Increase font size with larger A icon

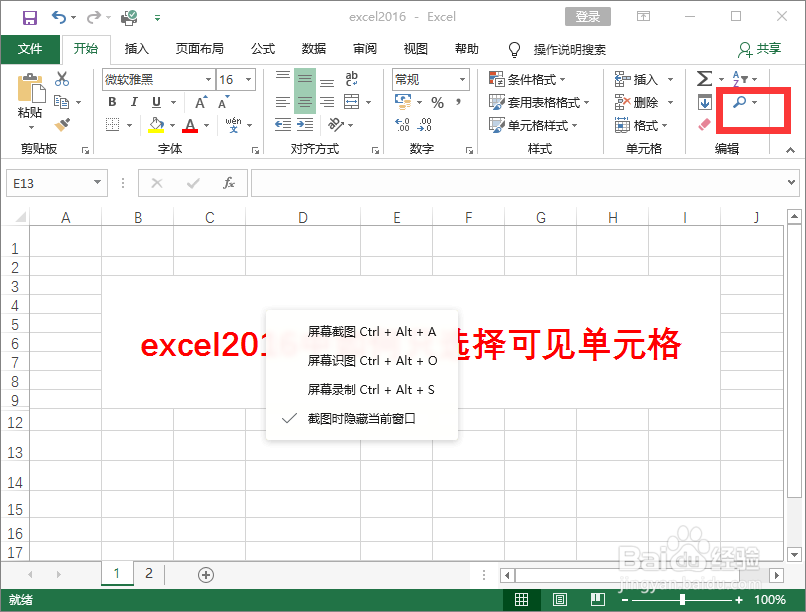(201, 102)
